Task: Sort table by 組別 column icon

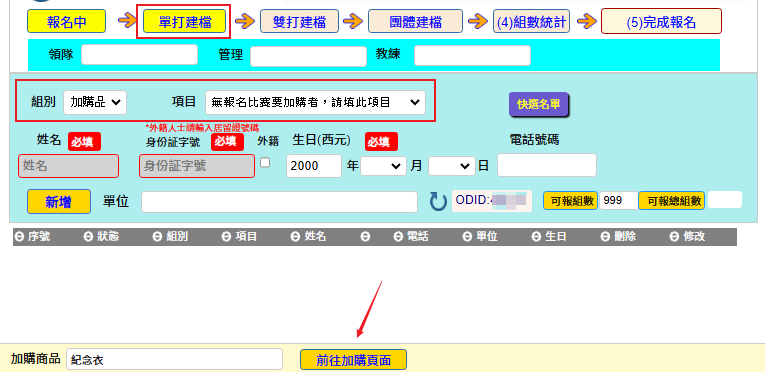Action: click(x=158, y=237)
